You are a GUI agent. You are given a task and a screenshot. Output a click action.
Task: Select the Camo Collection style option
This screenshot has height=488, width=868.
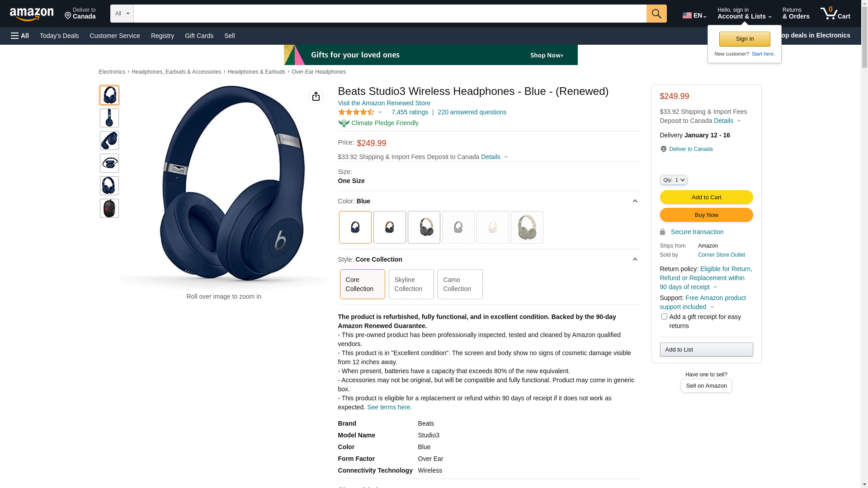pyautogui.click(x=460, y=284)
